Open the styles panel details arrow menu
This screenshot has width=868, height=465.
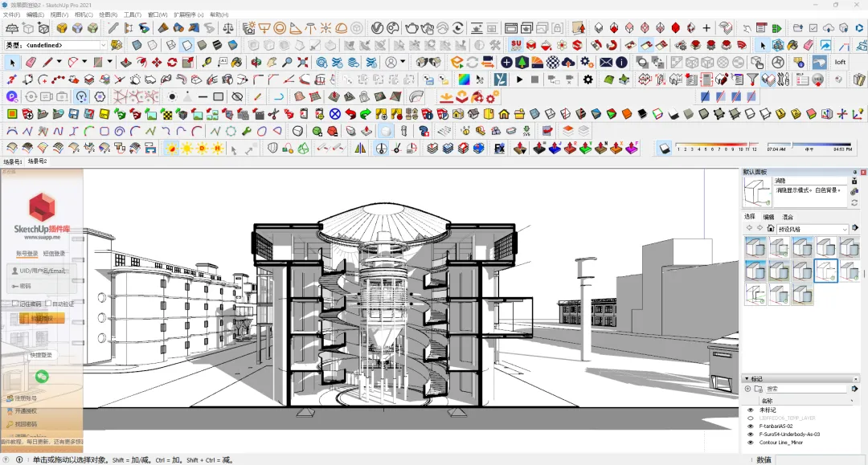(854, 228)
